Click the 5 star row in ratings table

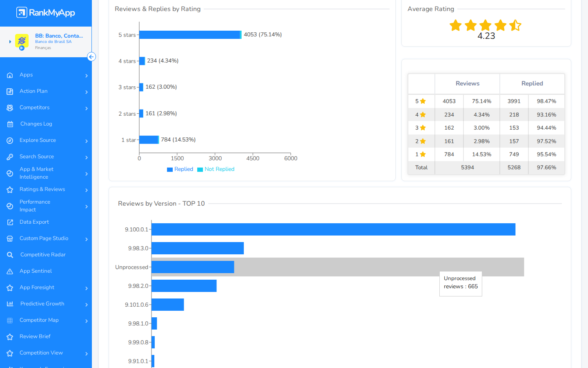[486, 101]
